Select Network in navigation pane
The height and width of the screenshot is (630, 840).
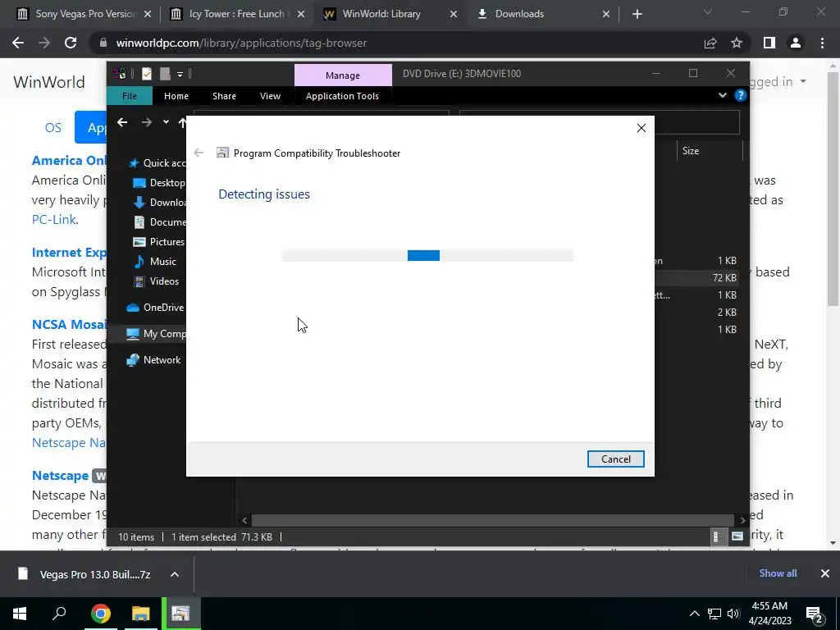pos(153,360)
